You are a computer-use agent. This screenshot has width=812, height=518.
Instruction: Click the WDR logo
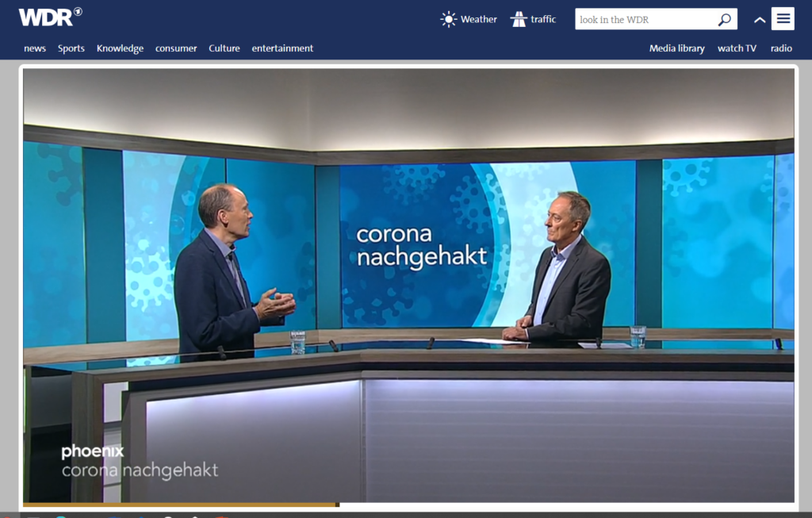50,17
